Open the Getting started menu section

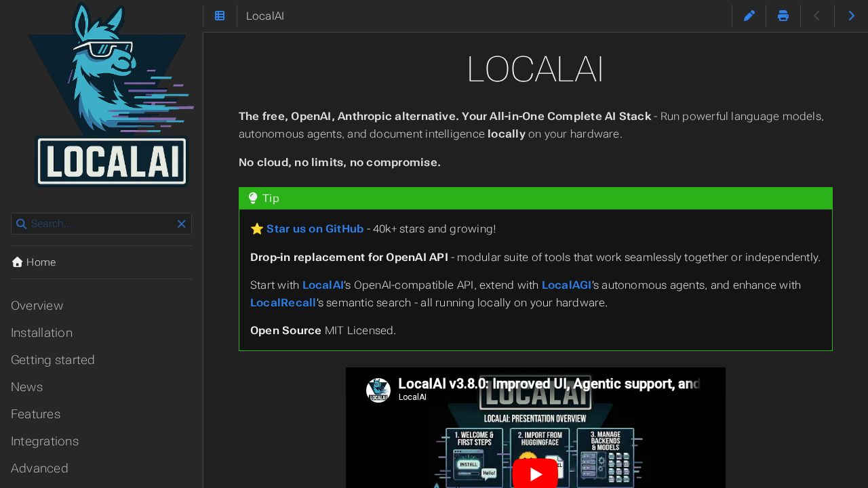(53, 360)
